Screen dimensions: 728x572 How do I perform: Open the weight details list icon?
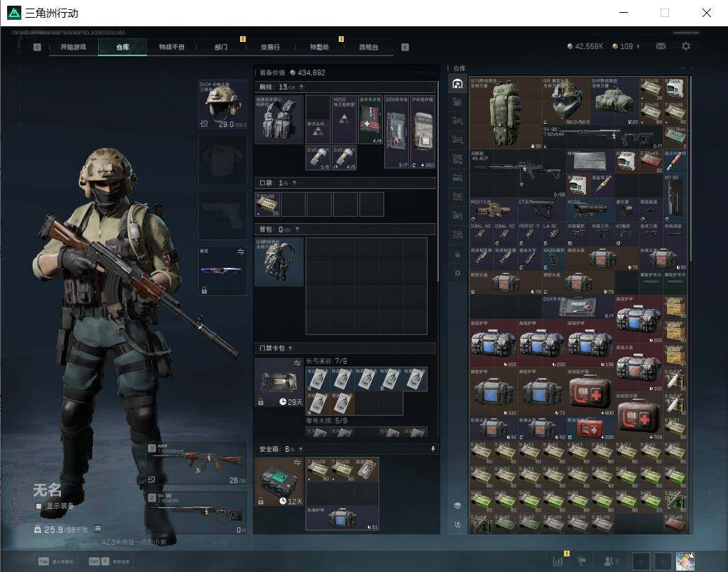(97, 529)
